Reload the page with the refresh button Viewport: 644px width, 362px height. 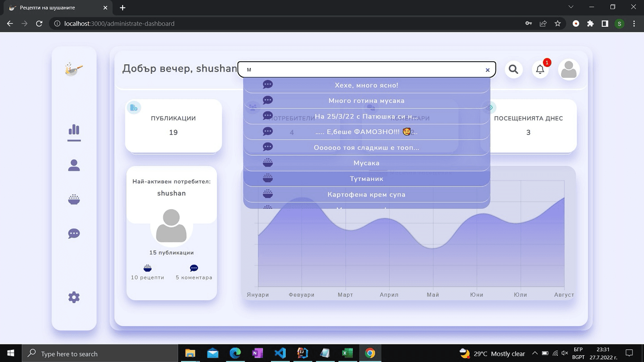(39, 24)
